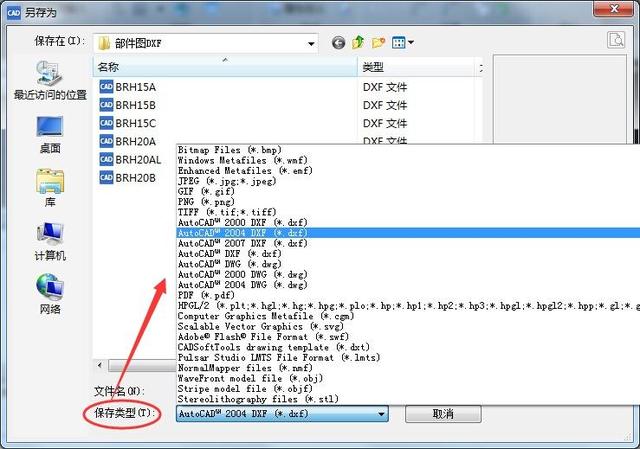This screenshot has width=640, height=449.
Task: Choose Pulsar Studio LMTS File Format
Action: [408, 358]
